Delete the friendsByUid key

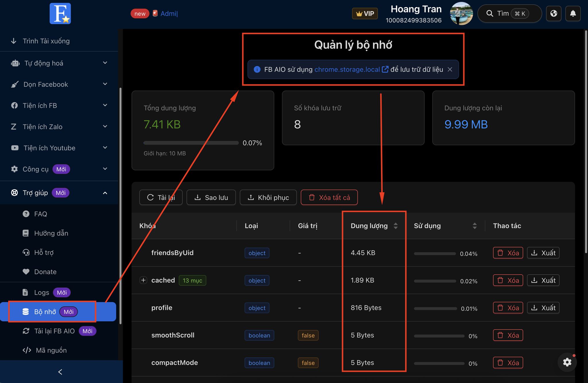(508, 253)
